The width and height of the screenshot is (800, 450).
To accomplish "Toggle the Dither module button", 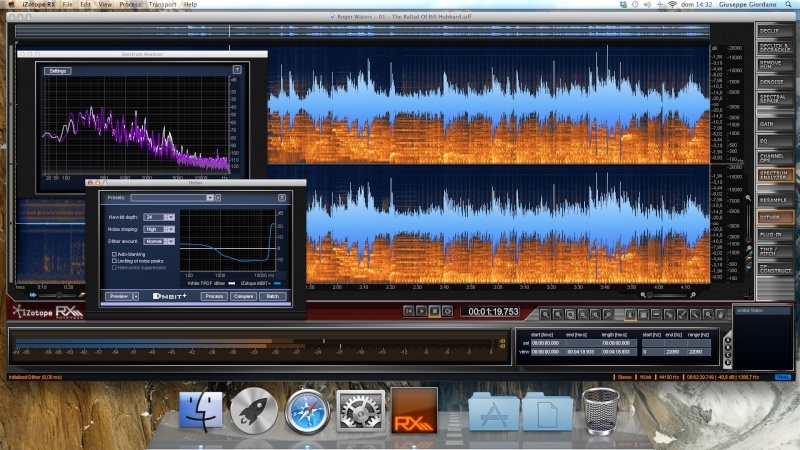I will pos(775,217).
